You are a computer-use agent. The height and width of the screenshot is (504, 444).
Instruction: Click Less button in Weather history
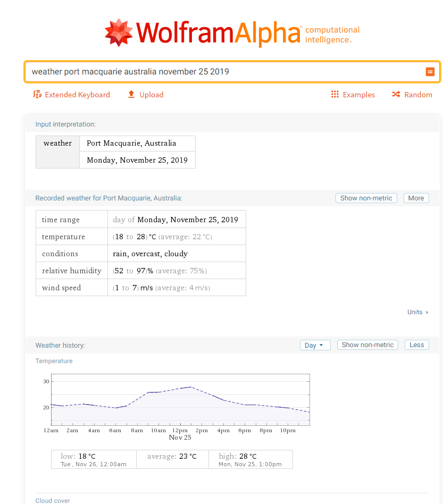click(417, 345)
